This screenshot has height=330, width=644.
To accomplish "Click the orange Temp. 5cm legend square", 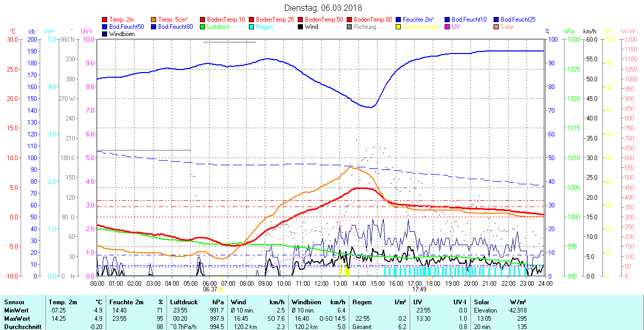I will pos(154,20).
